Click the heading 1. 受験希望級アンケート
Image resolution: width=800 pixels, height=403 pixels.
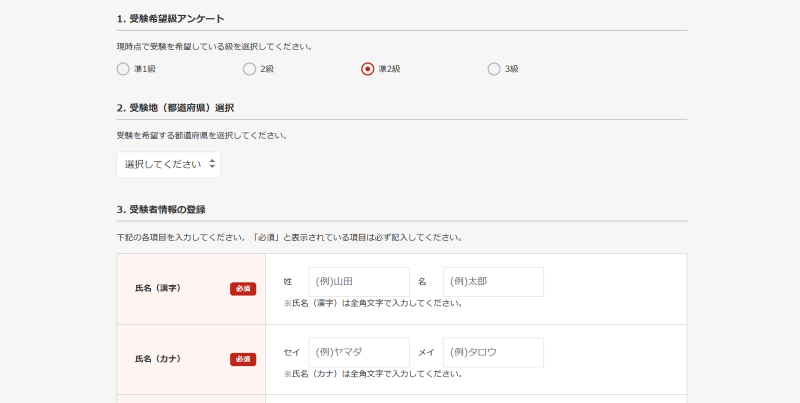coord(170,19)
